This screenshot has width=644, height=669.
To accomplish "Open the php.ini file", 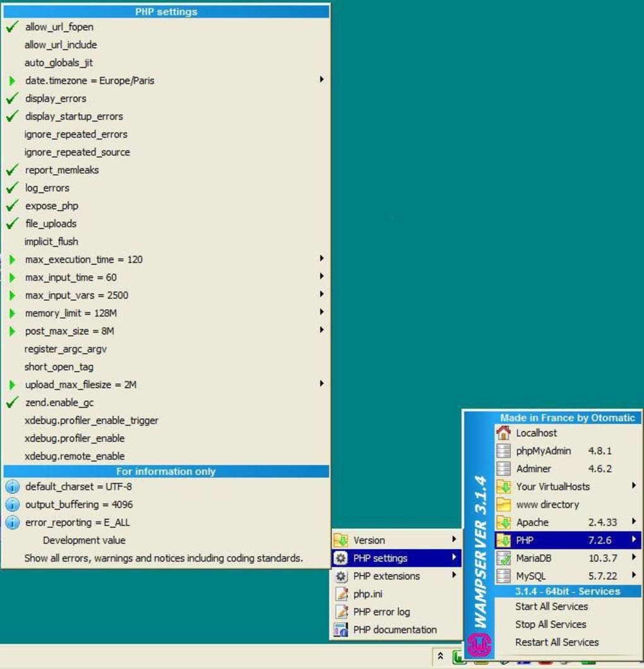I will pyautogui.click(x=368, y=594).
